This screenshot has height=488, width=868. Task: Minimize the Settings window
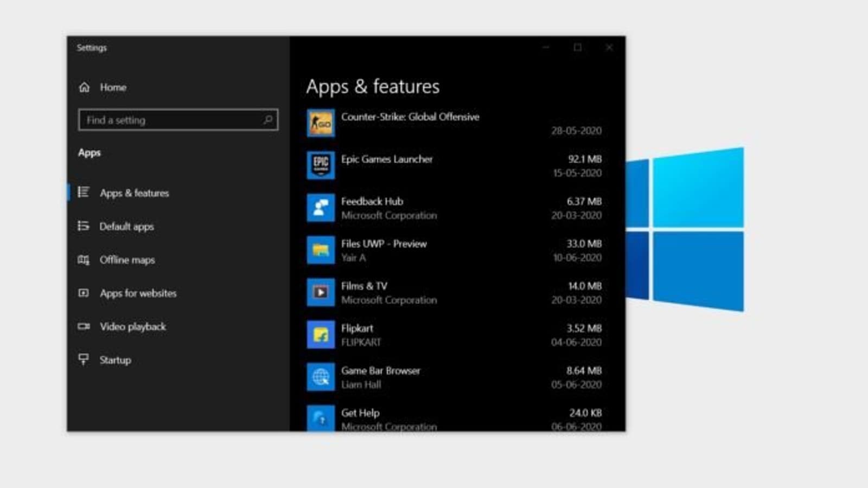coord(546,48)
